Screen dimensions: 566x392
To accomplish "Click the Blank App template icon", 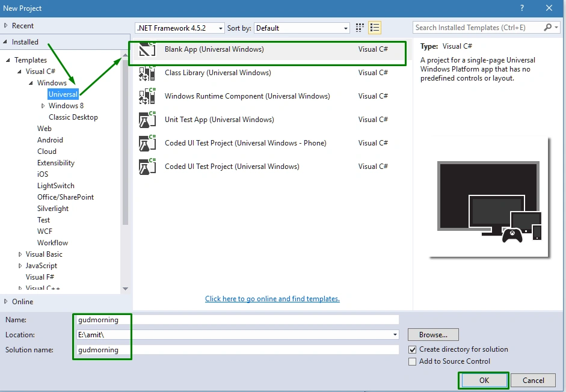I will point(147,49).
